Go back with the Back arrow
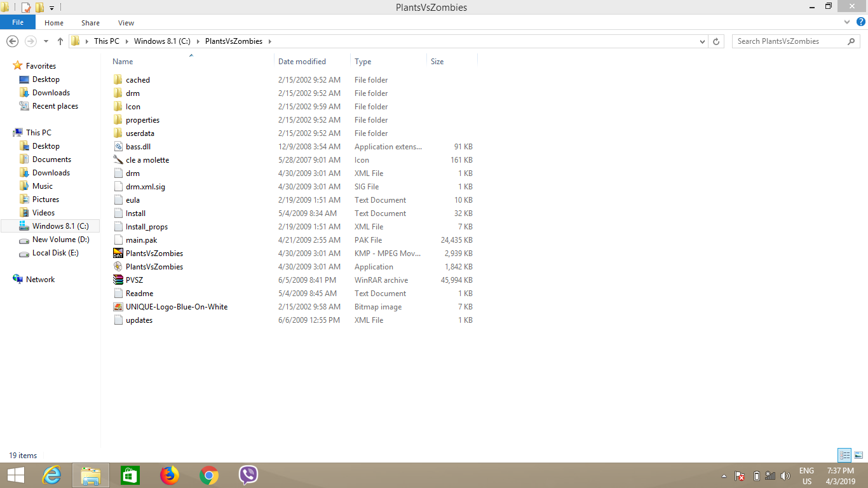The height and width of the screenshot is (488, 868). pyautogui.click(x=12, y=41)
